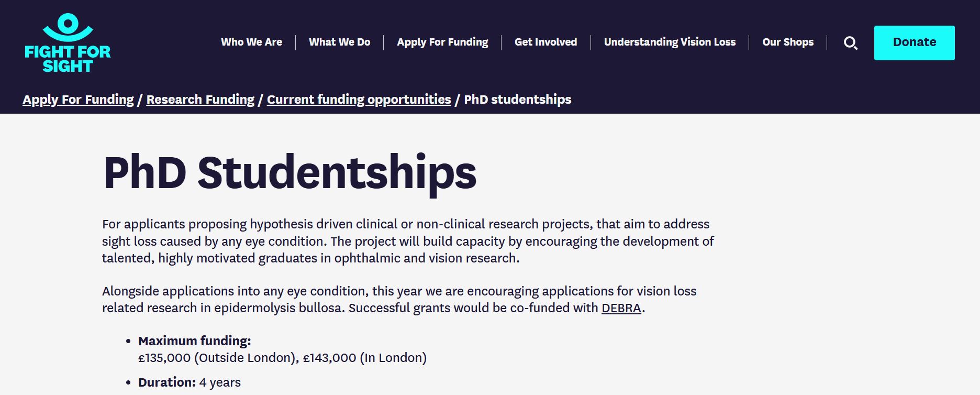Open the Who We Are menu
Viewport: 980px width, 395px height.
coord(251,42)
